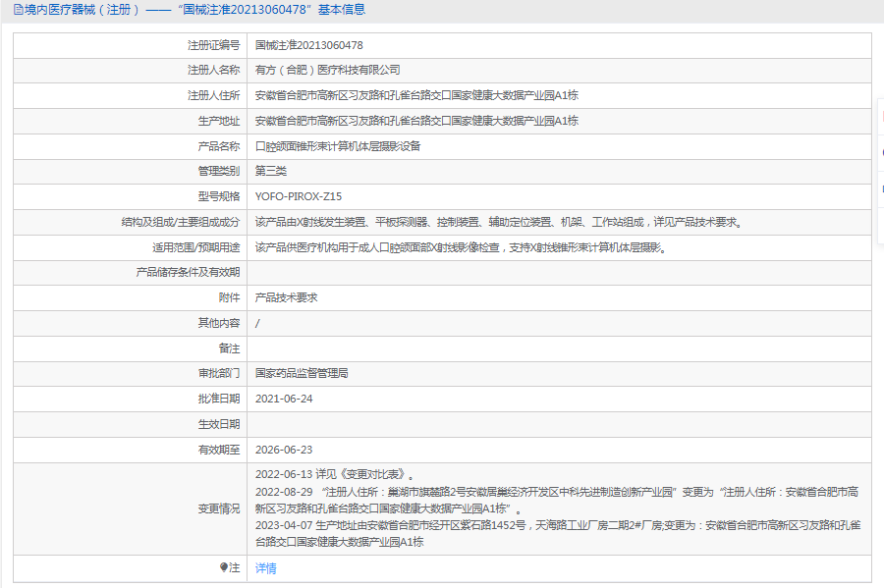Image resolution: width=884 pixels, height=588 pixels.
Task: Click the 其他内容 label
Action: pos(219,323)
